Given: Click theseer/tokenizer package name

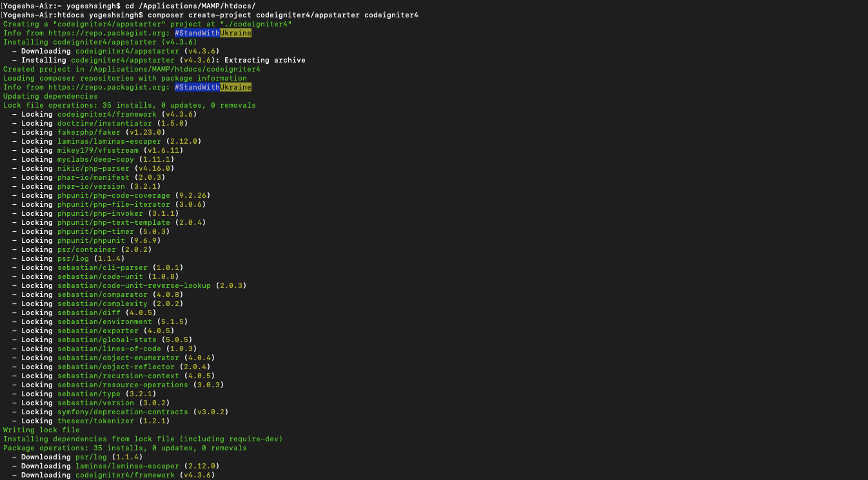Looking at the screenshot, I should (x=96, y=421).
